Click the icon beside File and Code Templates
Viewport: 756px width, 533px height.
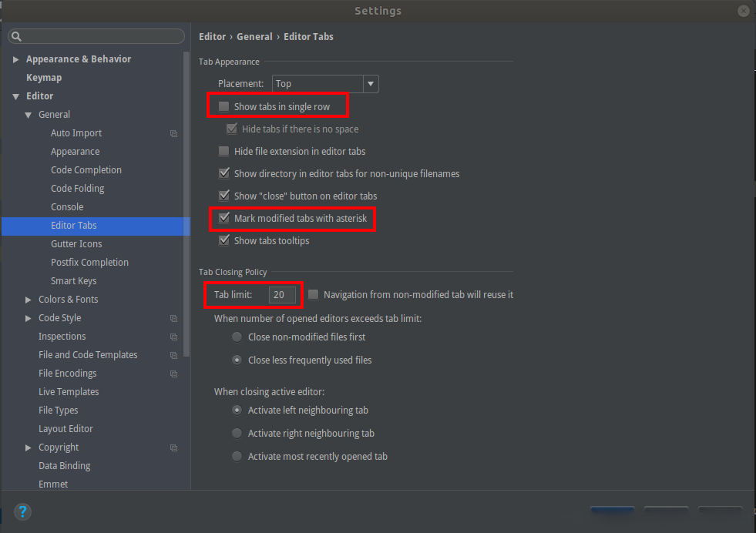(x=173, y=355)
